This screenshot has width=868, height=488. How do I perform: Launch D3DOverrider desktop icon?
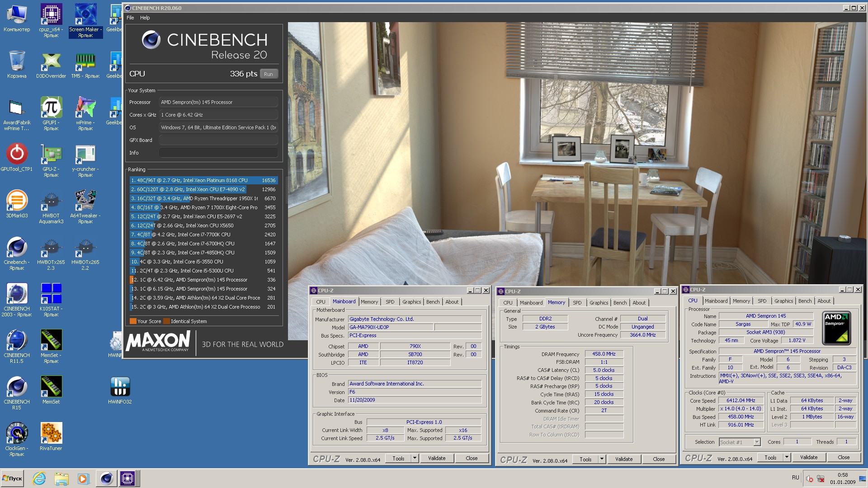(51, 65)
